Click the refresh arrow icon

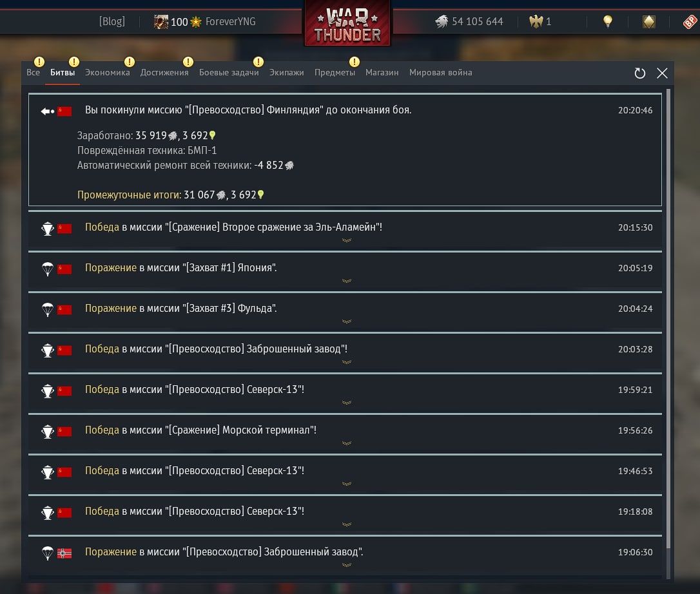(639, 73)
